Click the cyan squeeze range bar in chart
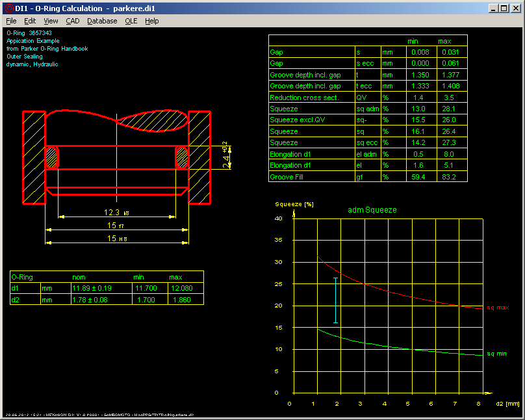The height and width of the screenshot is (420, 525). pos(335,300)
